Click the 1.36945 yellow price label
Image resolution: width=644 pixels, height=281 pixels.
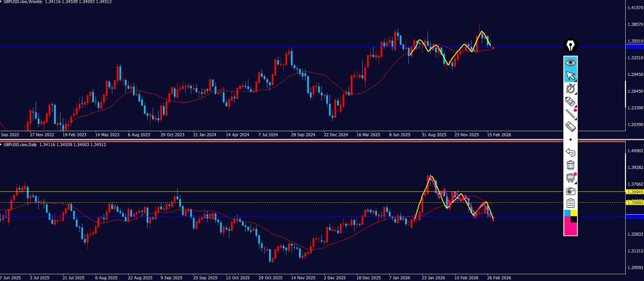click(x=635, y=192)
